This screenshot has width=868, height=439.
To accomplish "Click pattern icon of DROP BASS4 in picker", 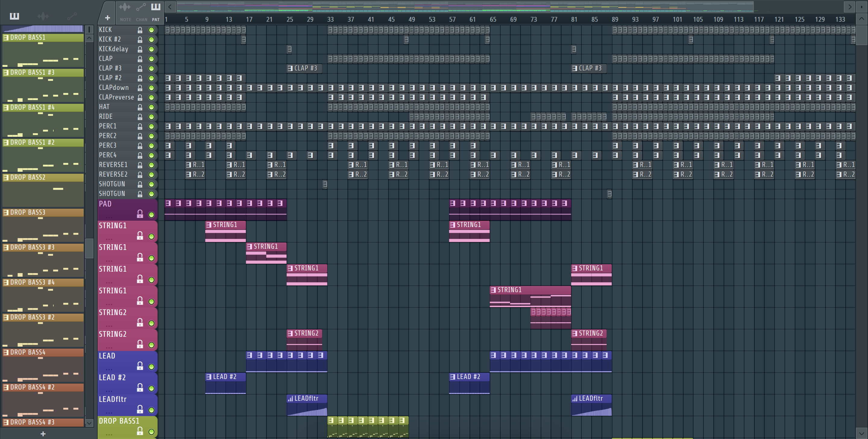I will 6,352.
